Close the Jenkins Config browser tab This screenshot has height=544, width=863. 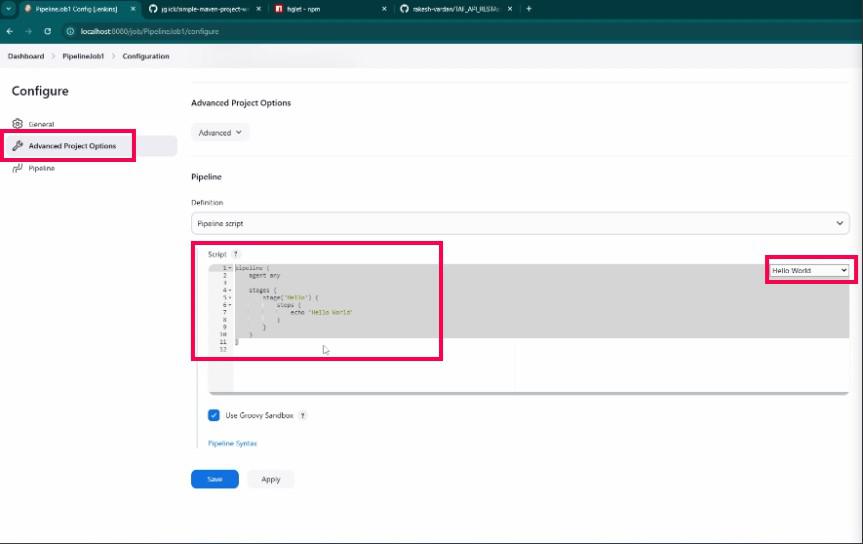pos(133,9)
